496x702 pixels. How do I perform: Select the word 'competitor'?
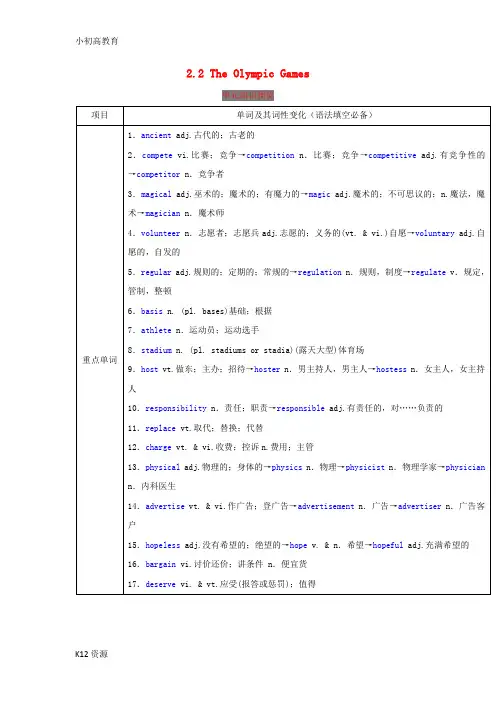(158, 175)
